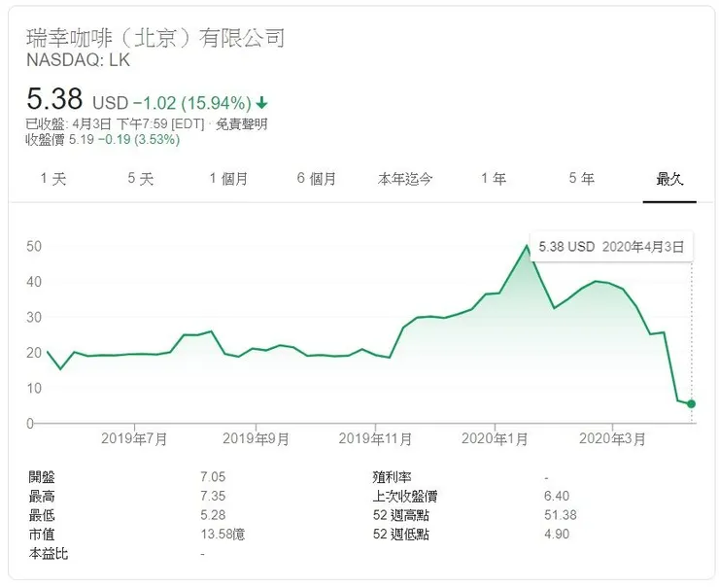
Task: Click the 本益比 label
Action: pos(49,554)
